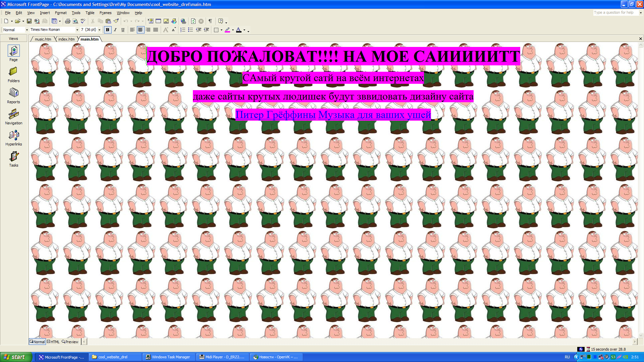Switch to HTML view button
The height and width of the screenshot is (362, 644).
click(x=53, y=342)
